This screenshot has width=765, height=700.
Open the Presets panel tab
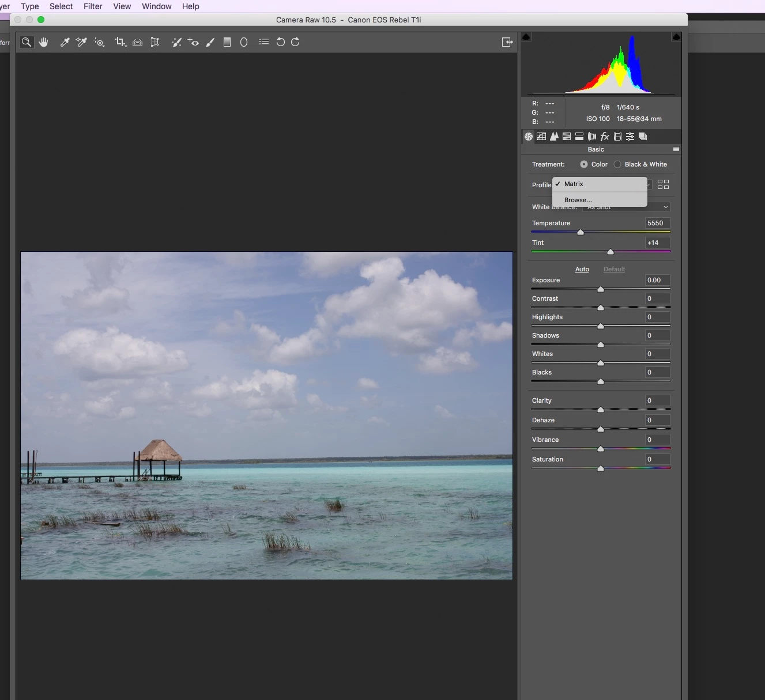pos(630,137)
